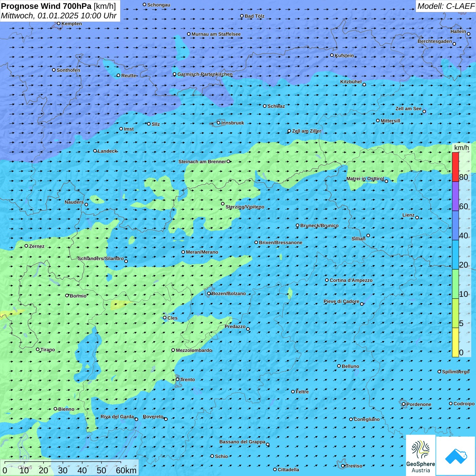476x476 pixels.
Task: Click the Garmisch-Partenkirchen label
Action: pyautogui.click(x=205, y=74)
